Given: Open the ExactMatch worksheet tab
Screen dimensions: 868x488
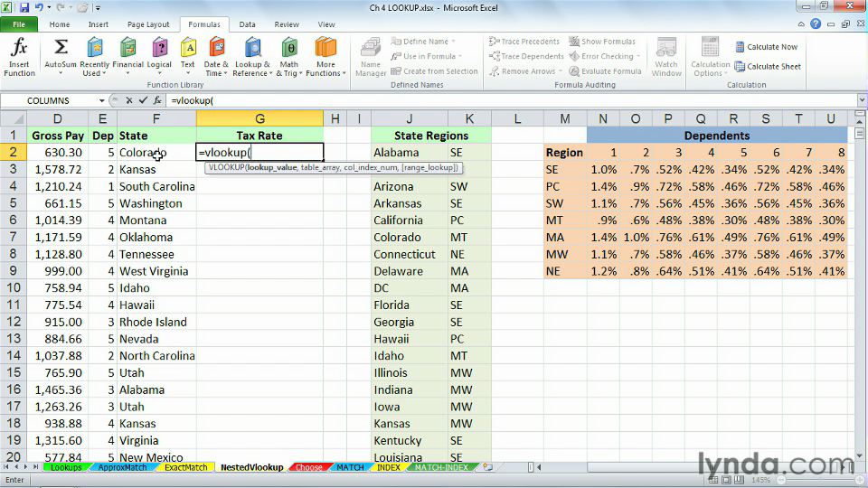Looking at the screenshot, I should point(185,467).
